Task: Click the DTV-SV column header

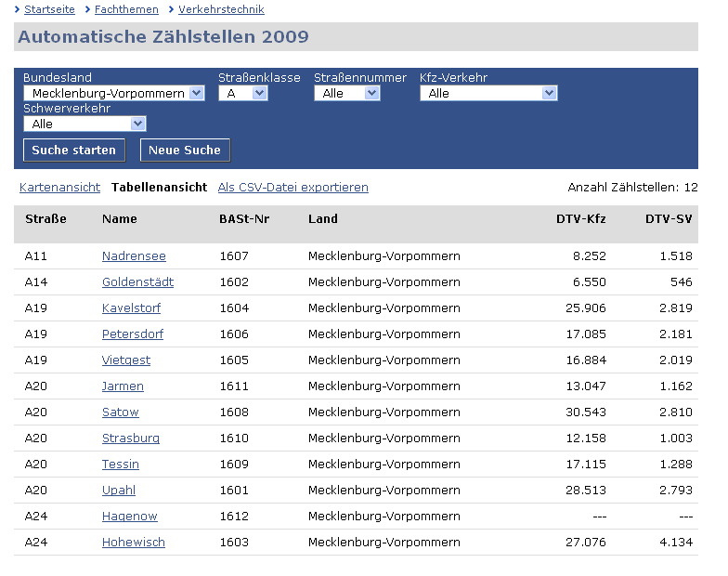Action: 669,219
